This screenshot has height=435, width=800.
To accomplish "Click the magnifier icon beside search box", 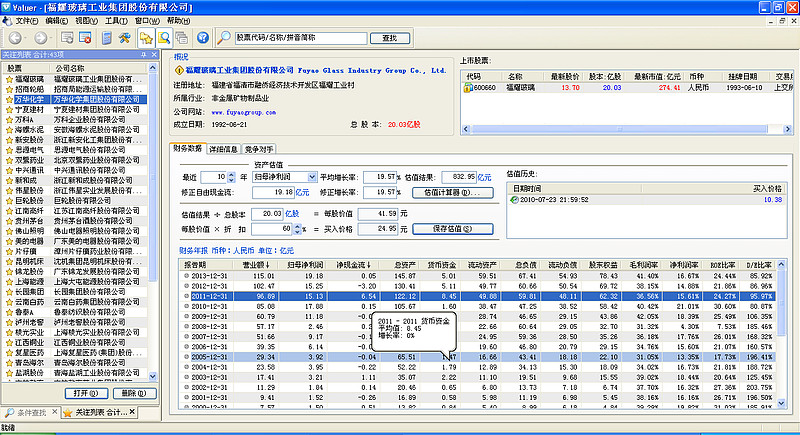I will pos(223,38).
